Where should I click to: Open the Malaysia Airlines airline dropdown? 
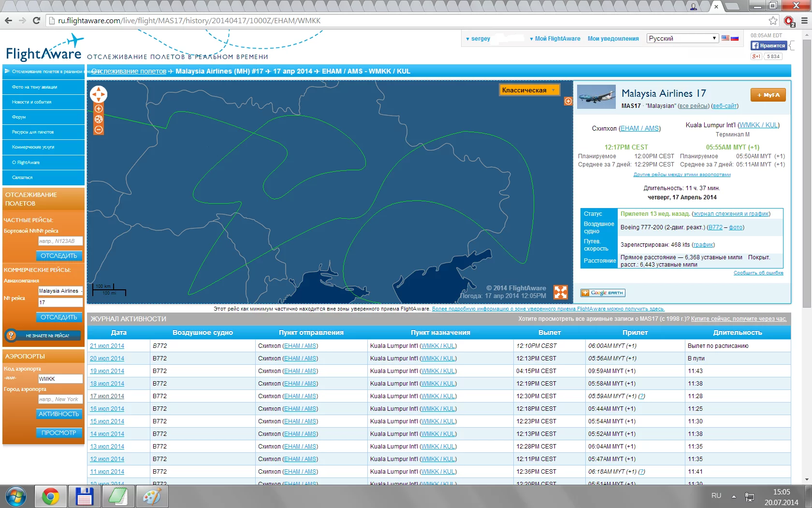pyautogui.click(x=60, y=291)
